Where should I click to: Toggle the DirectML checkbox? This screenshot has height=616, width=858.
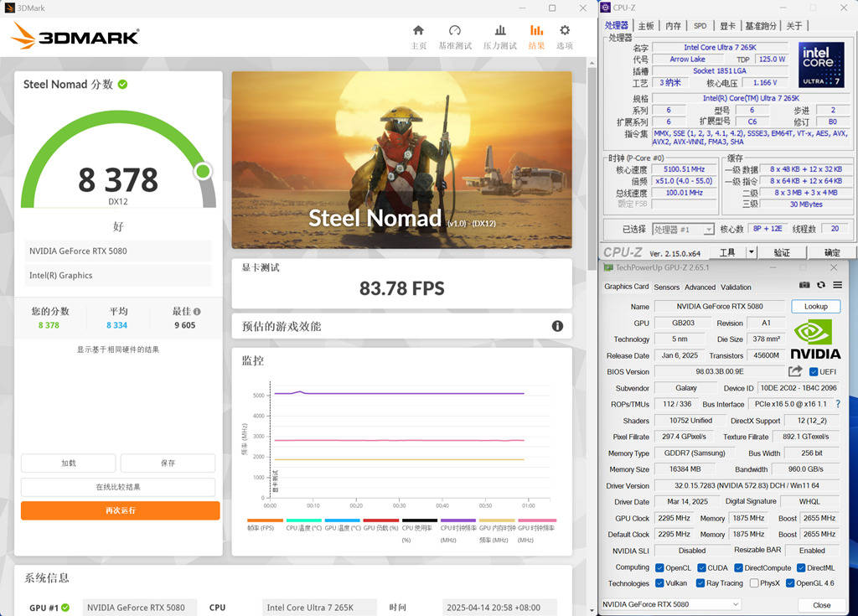[x=801, y=568]
